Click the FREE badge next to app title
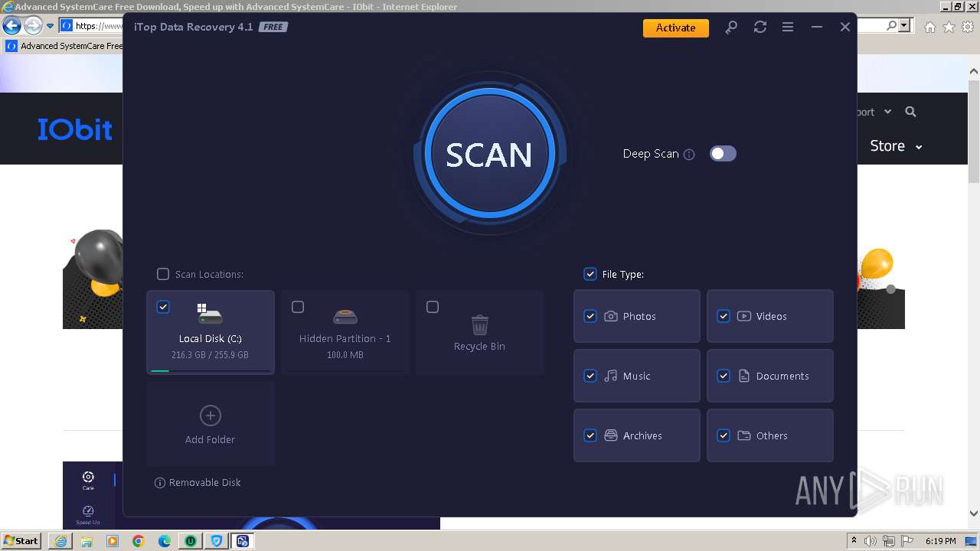The width and height of the screenshot is (980, 551). [x=273, y=28]
